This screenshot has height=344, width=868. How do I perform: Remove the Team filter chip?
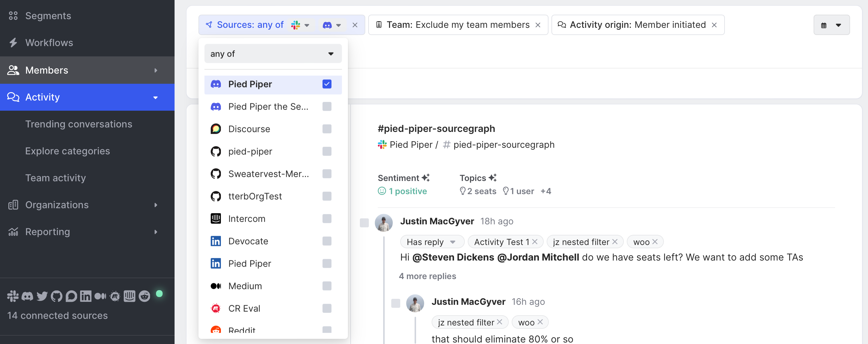(538, 25)
